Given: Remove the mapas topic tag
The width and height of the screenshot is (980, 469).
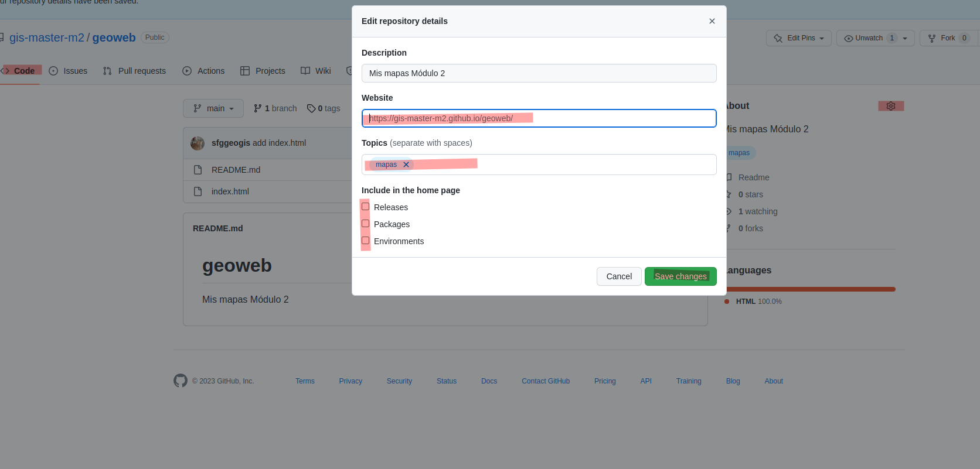Looking at the screenshot, I should (x=406, y=165).
